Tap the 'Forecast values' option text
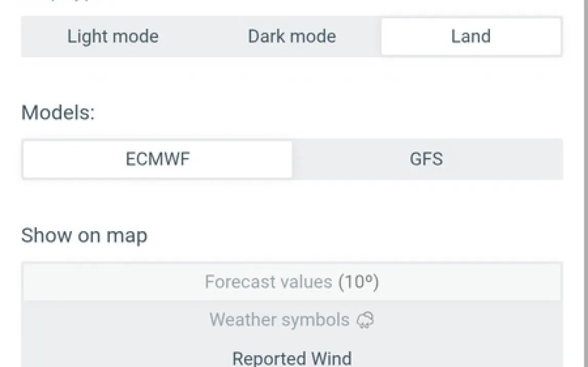 click(x=268, y=282)
